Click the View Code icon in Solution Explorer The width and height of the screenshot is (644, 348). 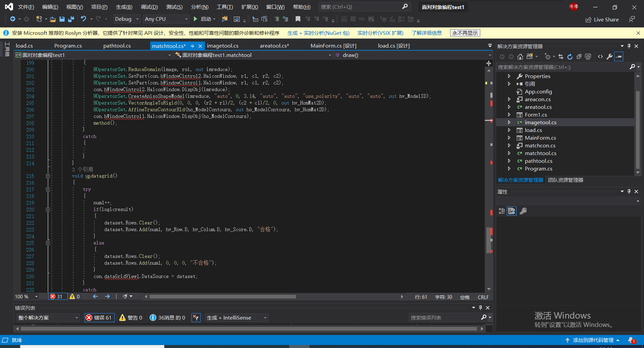(600, 57)
